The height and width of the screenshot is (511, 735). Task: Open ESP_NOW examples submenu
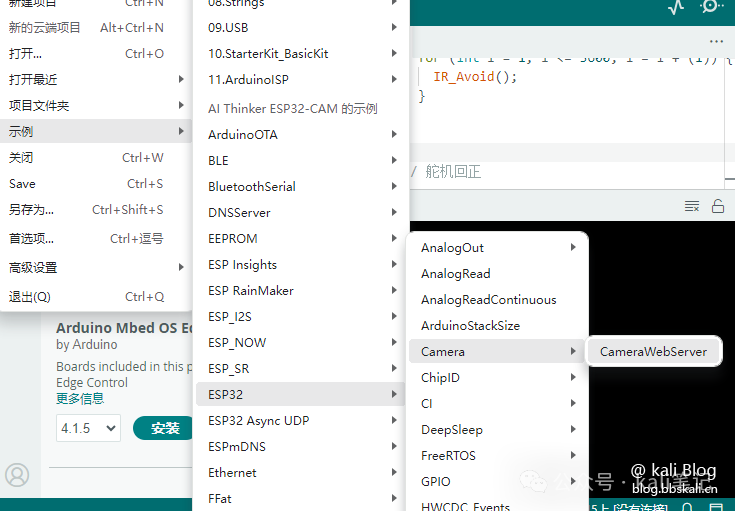pyautogui.click(x=301, y=342)
